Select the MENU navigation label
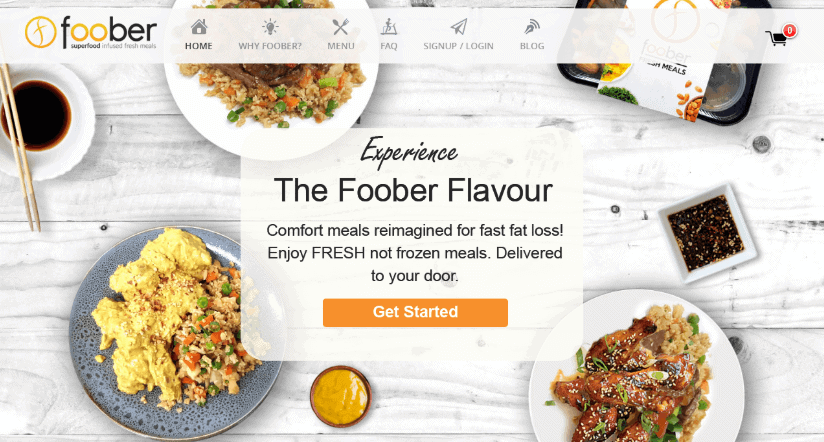Image resolution: width=824 pixels, height=442 pixels. [x=341, y=46]
